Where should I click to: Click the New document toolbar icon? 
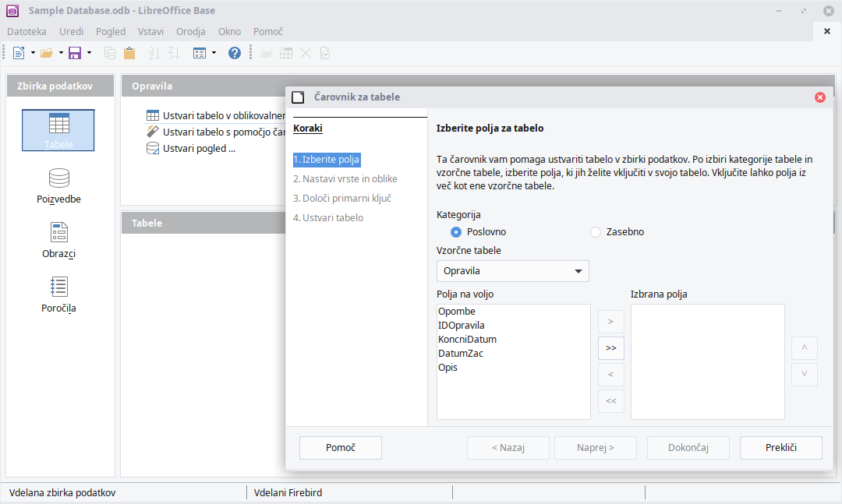click(19, 53)
